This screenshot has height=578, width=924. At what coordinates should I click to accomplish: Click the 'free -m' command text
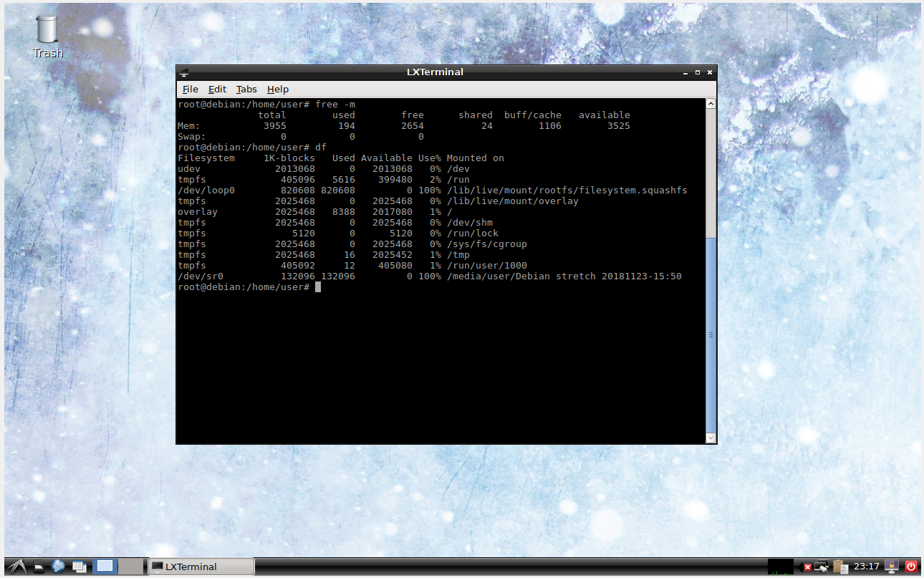tap(335, 105)
